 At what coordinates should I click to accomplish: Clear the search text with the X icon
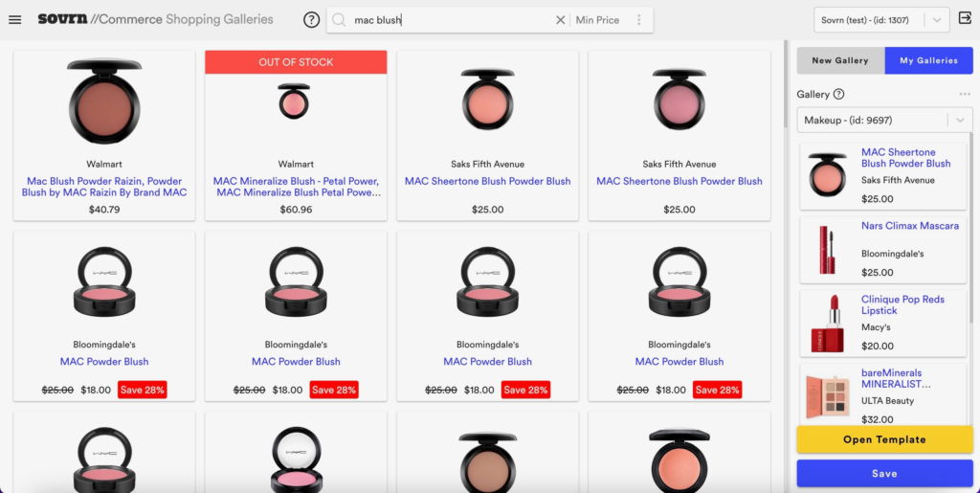(561, 20)
